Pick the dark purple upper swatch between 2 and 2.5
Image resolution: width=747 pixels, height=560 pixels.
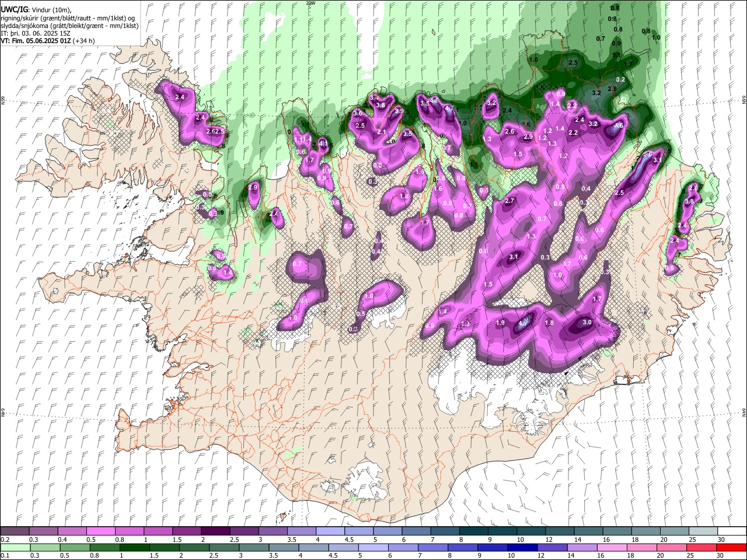pos(215,531)
